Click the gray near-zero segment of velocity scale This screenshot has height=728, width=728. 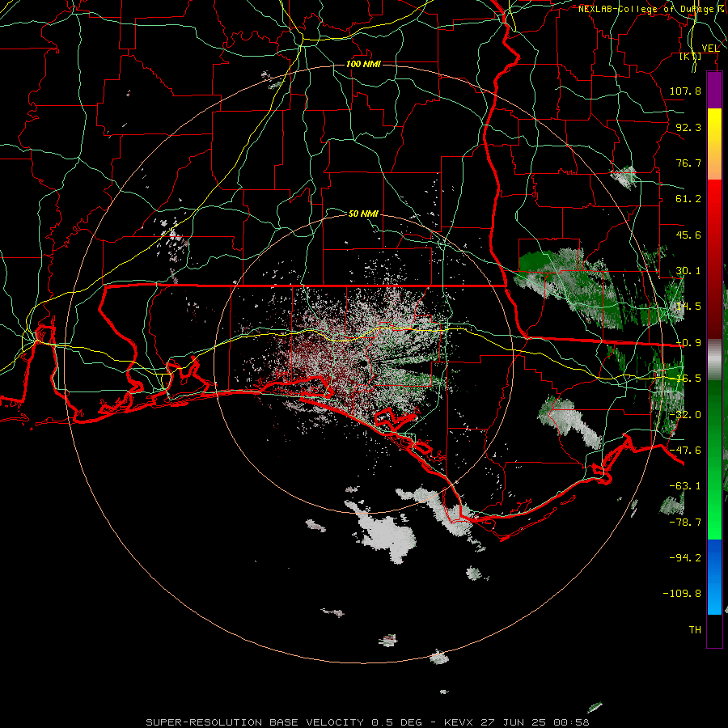point(714,359)
